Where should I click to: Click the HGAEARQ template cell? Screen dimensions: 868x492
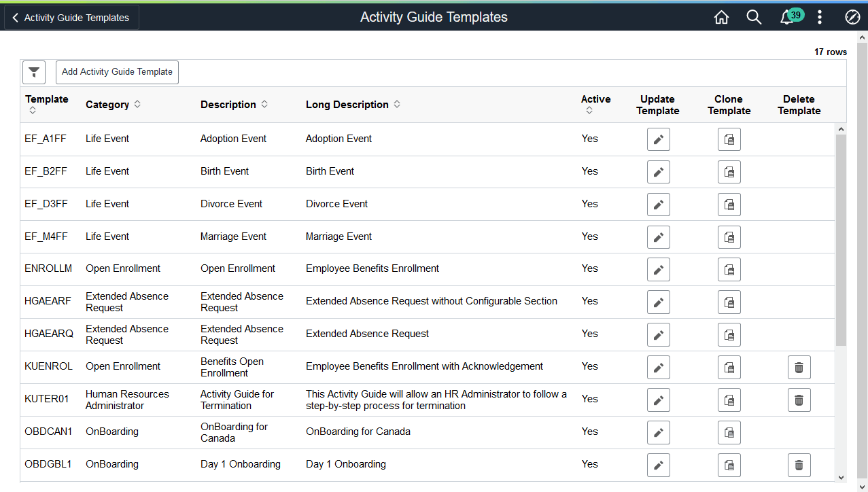[x=49, y=334]
